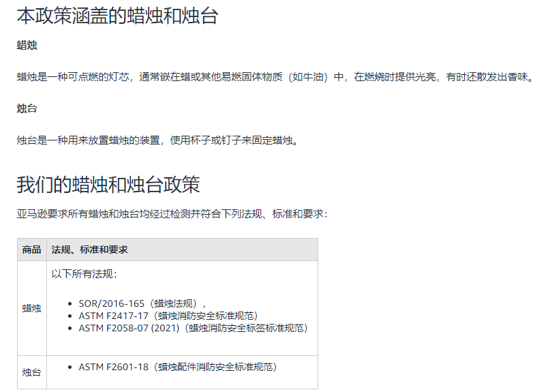Click the 商品 table header cell
Viewport: 537px width, 392px height.
click(x=32, y=250)
